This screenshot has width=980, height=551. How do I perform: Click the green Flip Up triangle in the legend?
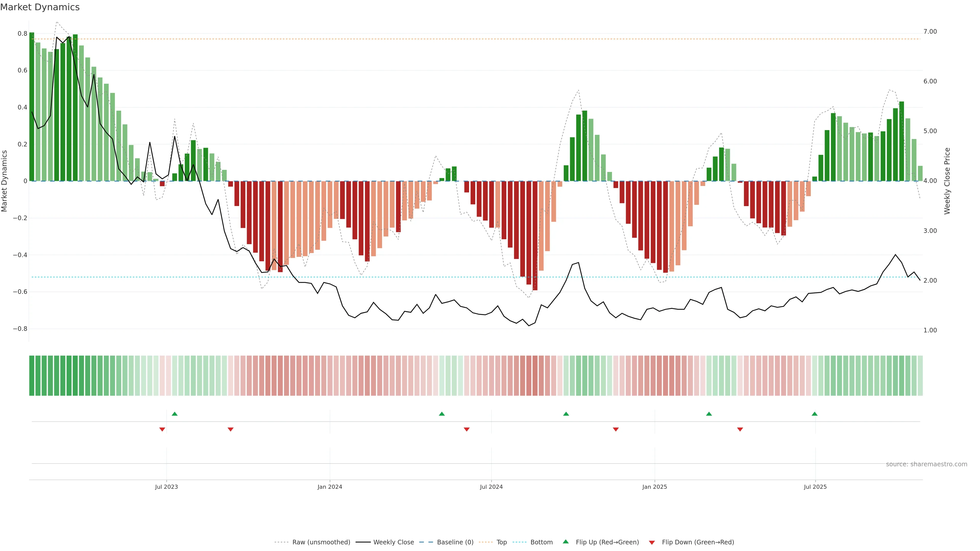click(x=566, y=542)
